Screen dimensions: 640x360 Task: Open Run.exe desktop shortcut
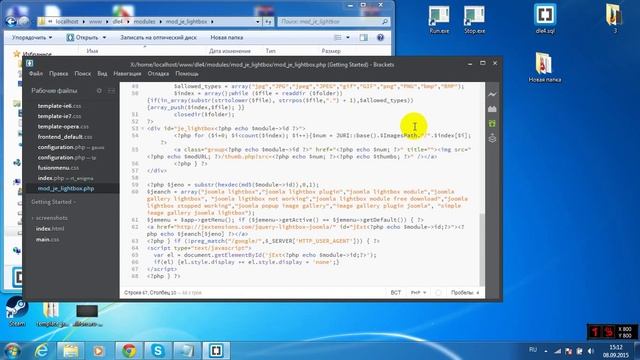coord(439,20)
